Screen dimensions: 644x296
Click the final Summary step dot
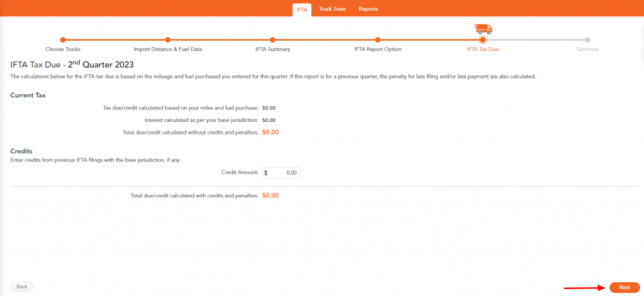tap(588, 40)
